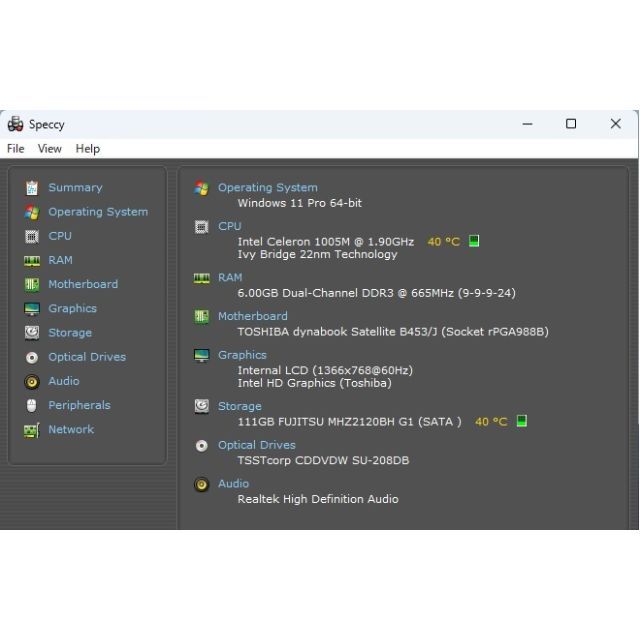Open the File menu
Viewport: 640px width, 640px height.
click(16, 149)
